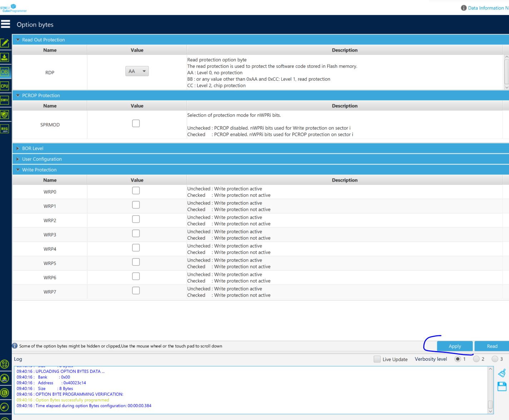This screenshot has width=509, height=420.
Task: Open the SWV viewer sidebar icon
Action: point(5,100)
